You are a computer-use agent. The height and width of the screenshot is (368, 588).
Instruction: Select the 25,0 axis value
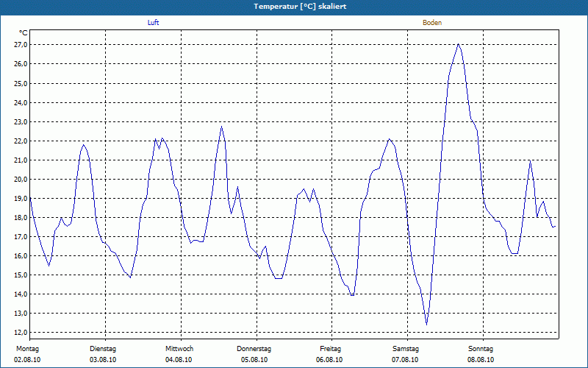(x=21, y=83)
